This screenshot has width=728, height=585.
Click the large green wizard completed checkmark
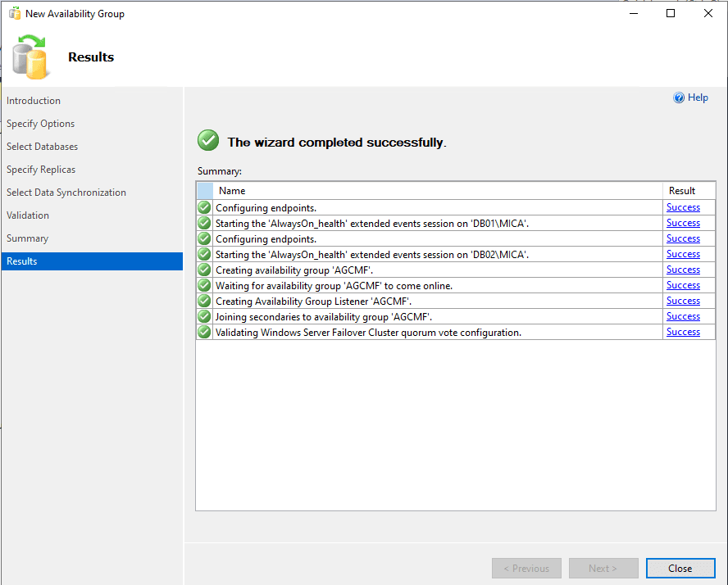pyautogui.click(x=208, y=141)
